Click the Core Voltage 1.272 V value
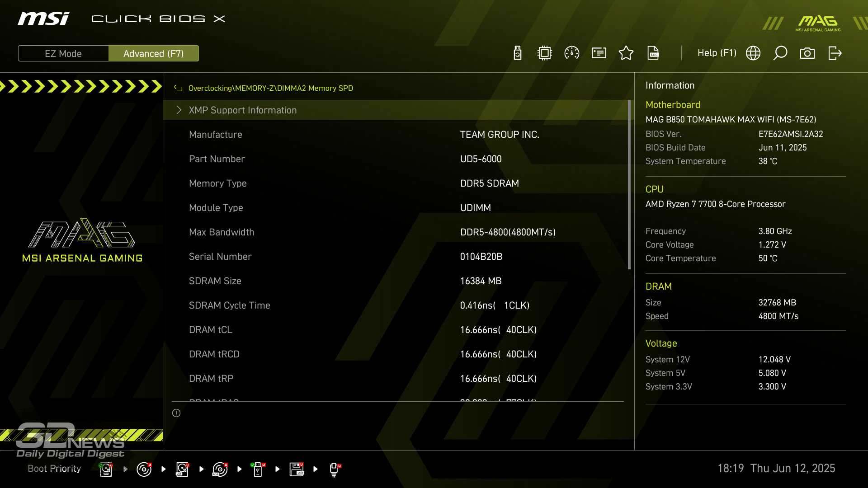Screen dimensions: 868x488 click(x=772, y=245)
